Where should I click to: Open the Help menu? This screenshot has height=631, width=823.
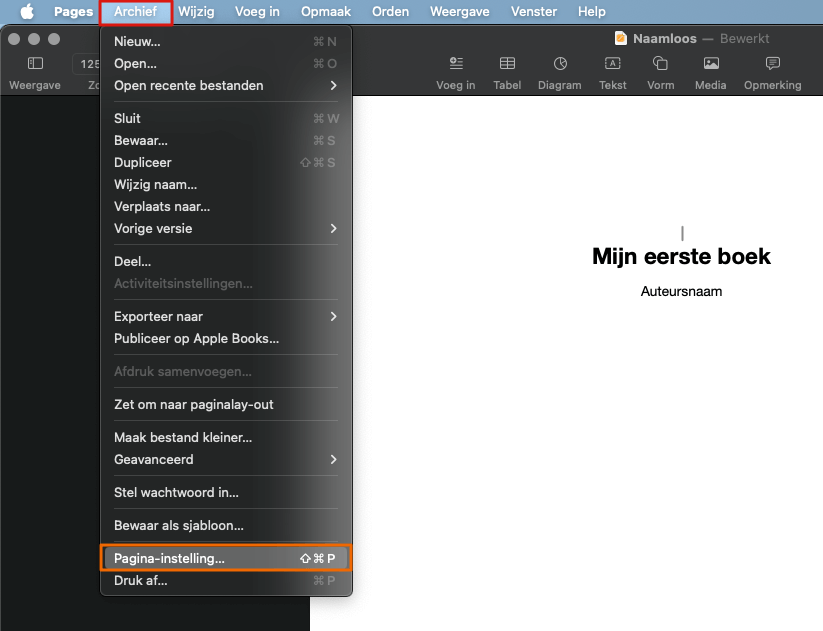coord(592,12)
